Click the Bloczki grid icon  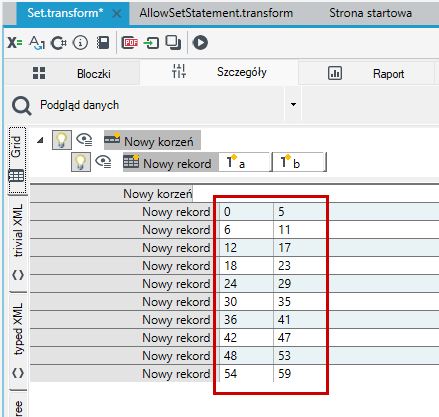pos(39,73)
